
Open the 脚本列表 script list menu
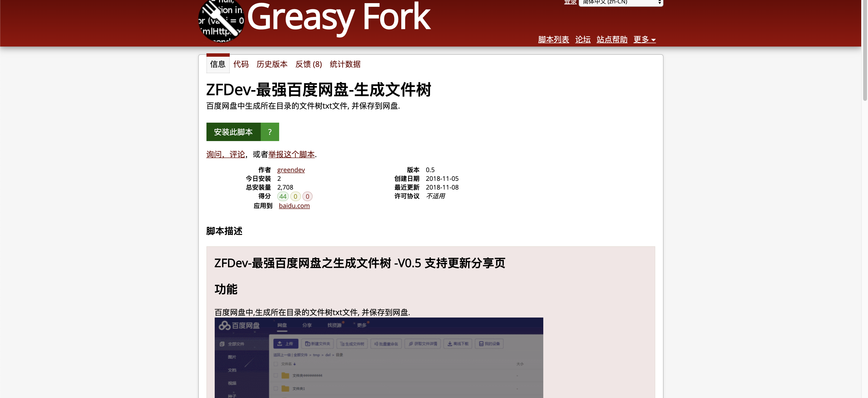click(553, 40)
